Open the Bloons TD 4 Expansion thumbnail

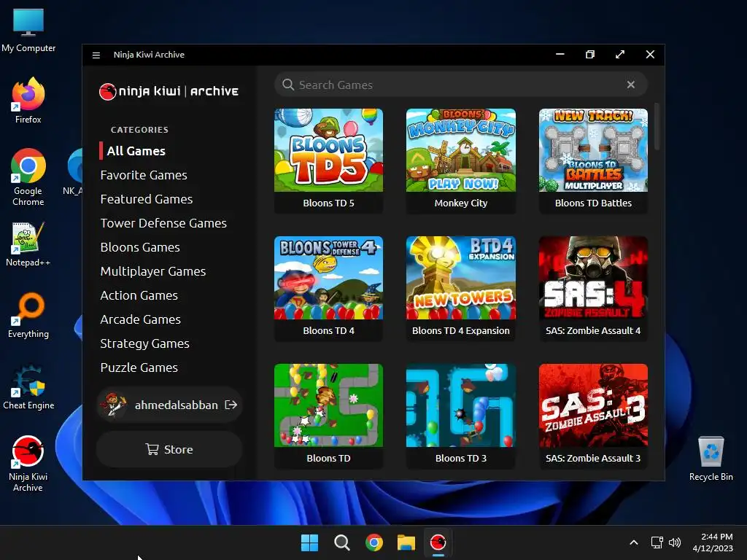(461, 278)
